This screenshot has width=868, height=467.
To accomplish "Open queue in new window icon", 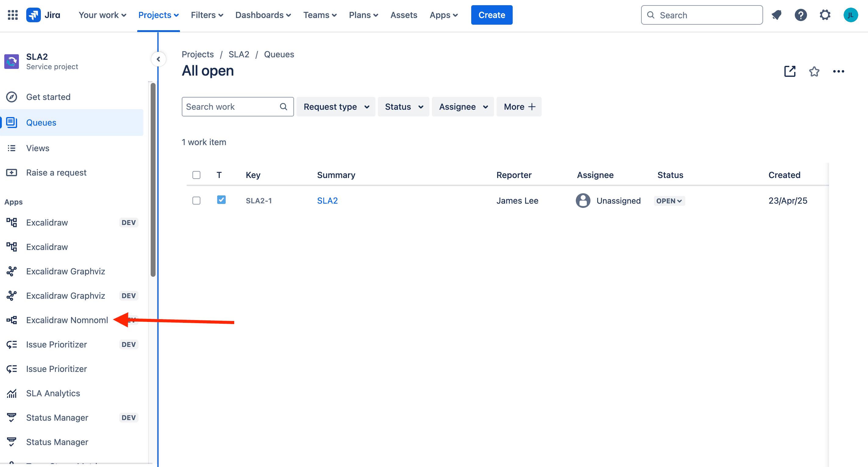I will [790, 71].
